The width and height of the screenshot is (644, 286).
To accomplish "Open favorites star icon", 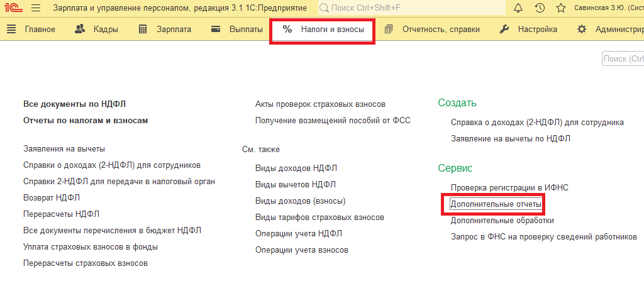I will (x=560, y=8).
